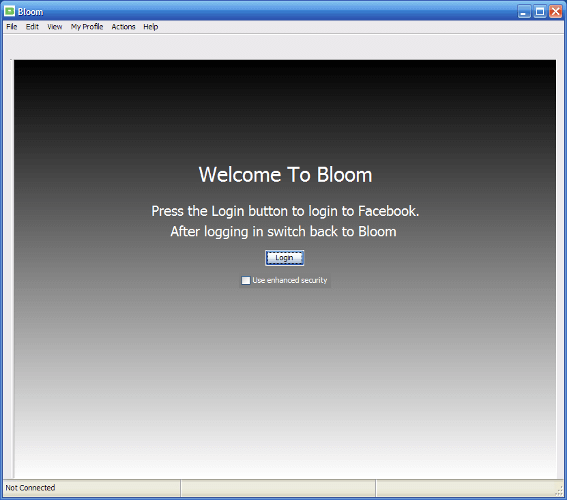Open the File menu

point(12,27)
